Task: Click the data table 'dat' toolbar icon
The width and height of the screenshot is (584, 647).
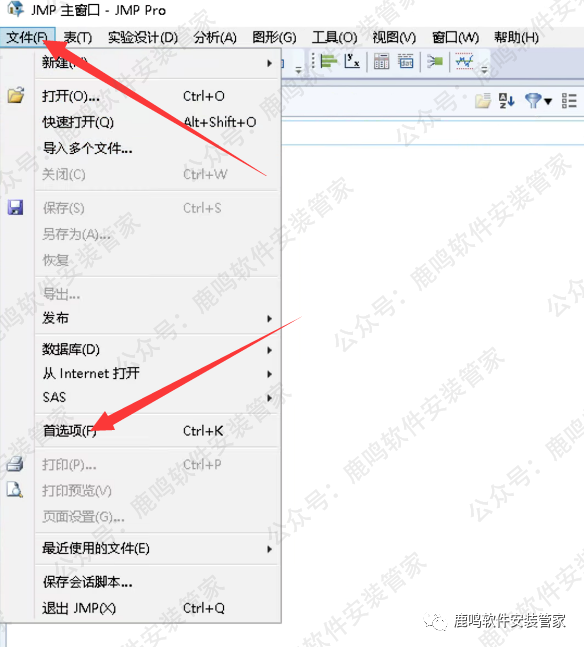Action: click(406, 61)
